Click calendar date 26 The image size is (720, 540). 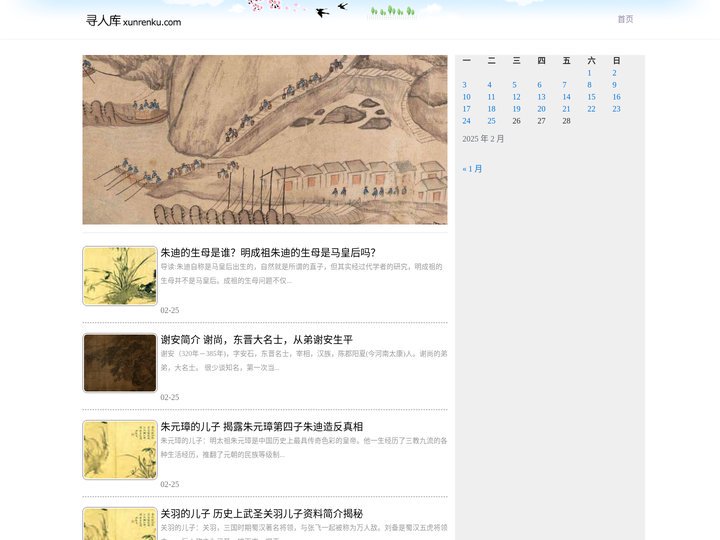click(x=517, y=121)
